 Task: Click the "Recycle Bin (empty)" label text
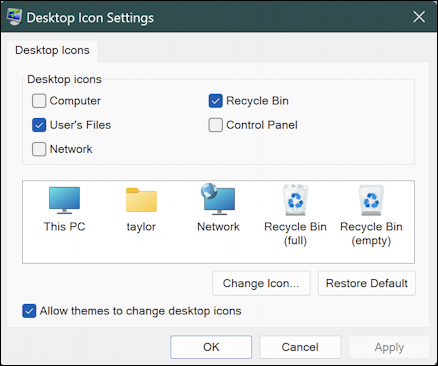[x=371, y=233]
